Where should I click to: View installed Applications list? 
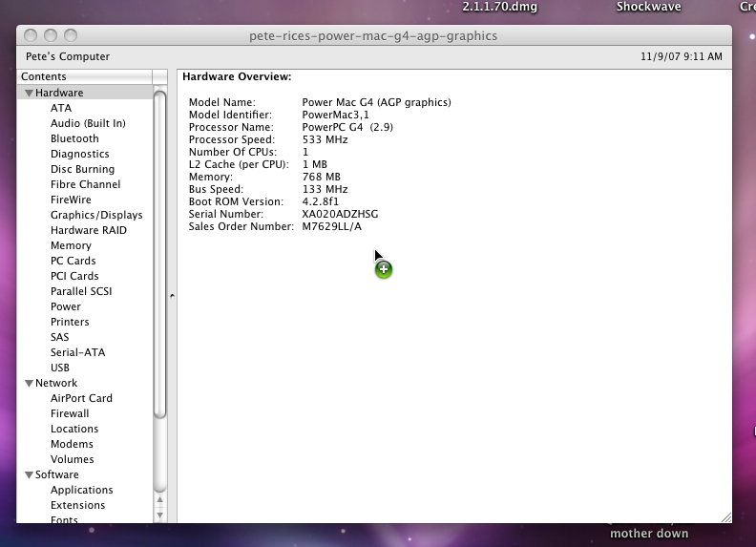[x=81, y=490]
